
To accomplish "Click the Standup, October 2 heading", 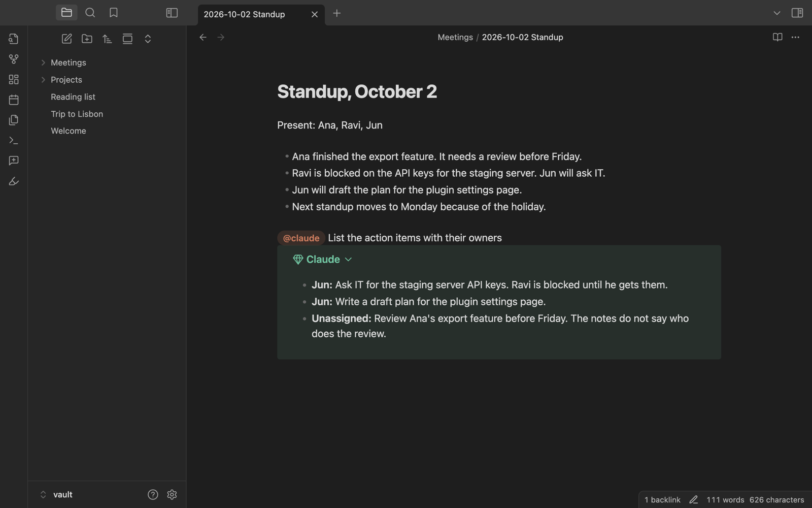I will 357,91.
